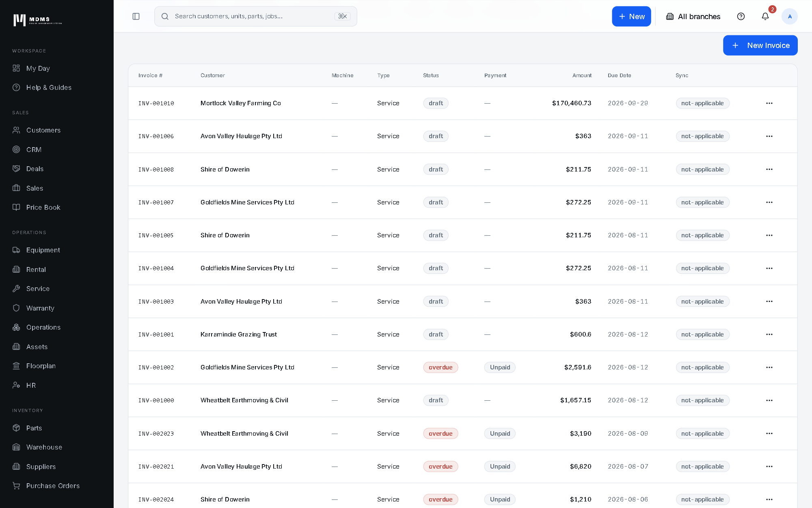
Task: Click the New button in header
Action: (x=631, y=16)
